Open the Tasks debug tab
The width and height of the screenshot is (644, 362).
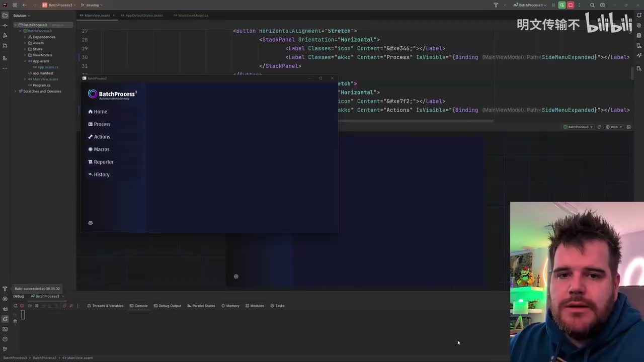(277, 306)
